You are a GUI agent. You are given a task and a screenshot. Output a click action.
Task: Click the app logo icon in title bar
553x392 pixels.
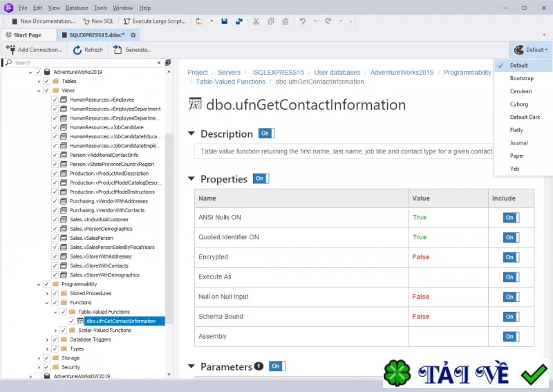coord(9,8)
